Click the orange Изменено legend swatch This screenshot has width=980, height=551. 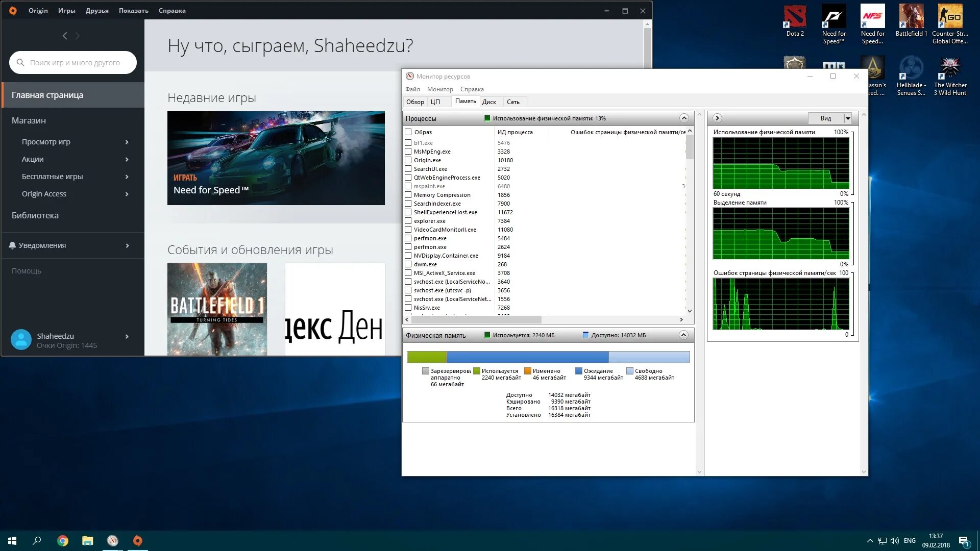pyautogui.click(x=528, y=371)
